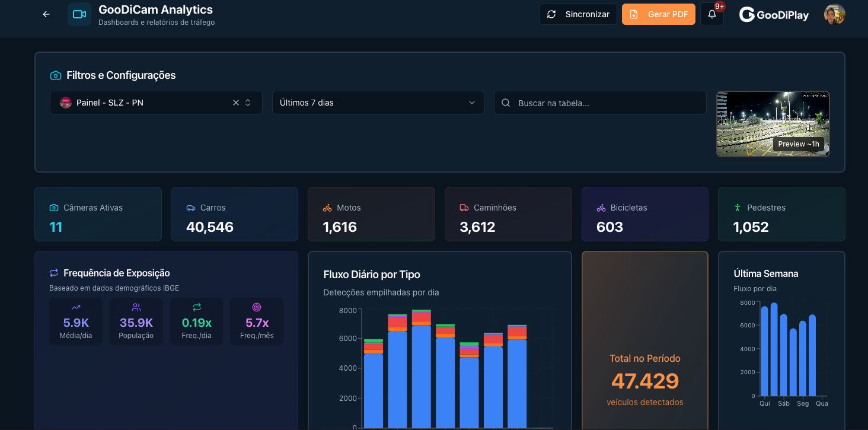The width and height of the screenshot is (868, 430).
Task: Focus the Buscar na tabela search field
Action: (600, 103)
